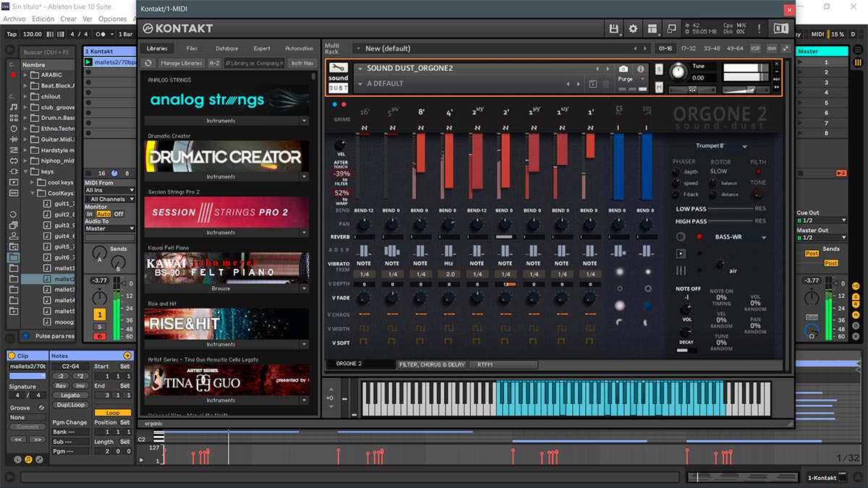Viewport: 868px width, 488px height.
Task: Open the Cue Out 1/2 dropdown
Action: 822,220
